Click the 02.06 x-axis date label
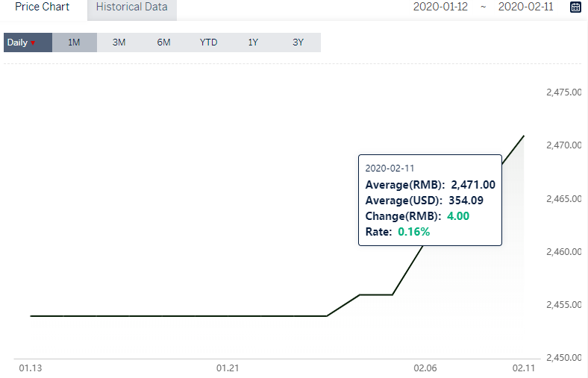This screenshot has height=378, width=588. pyautogui.click(x=425, y=368)
